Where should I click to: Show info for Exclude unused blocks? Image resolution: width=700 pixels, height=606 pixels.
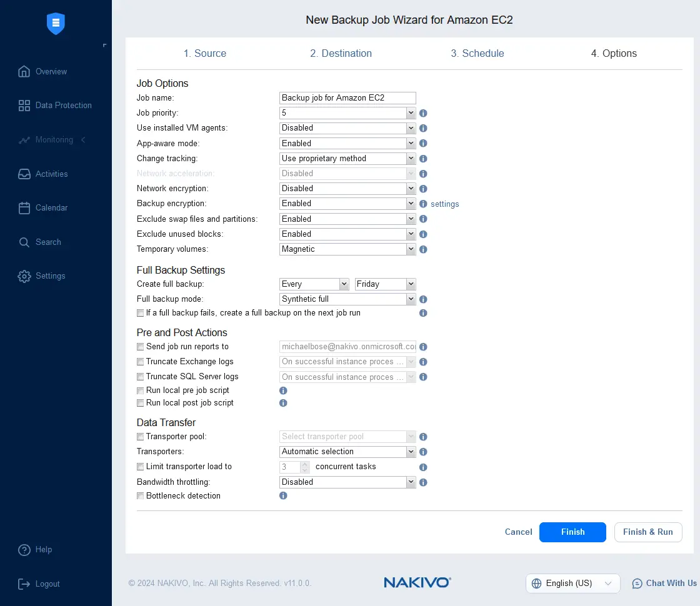coord(423,234)
